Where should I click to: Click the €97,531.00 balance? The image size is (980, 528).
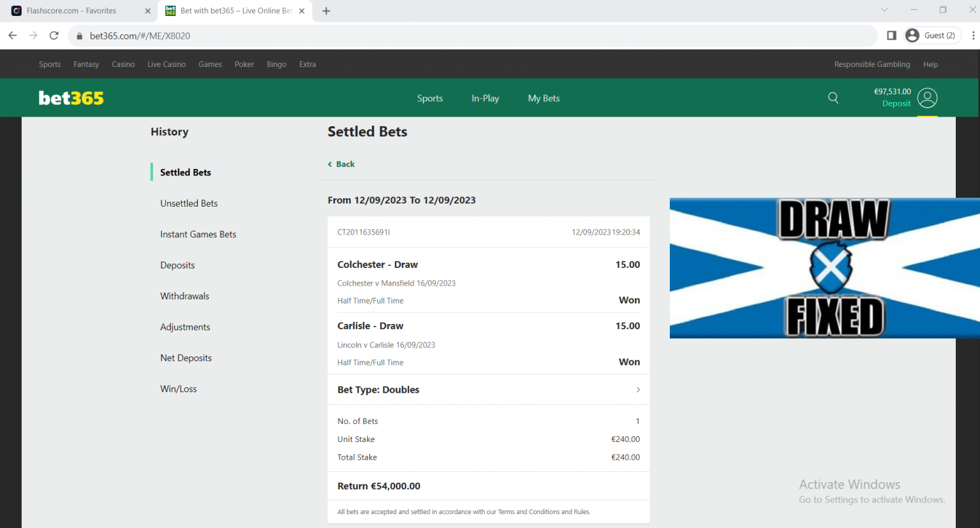893,92
